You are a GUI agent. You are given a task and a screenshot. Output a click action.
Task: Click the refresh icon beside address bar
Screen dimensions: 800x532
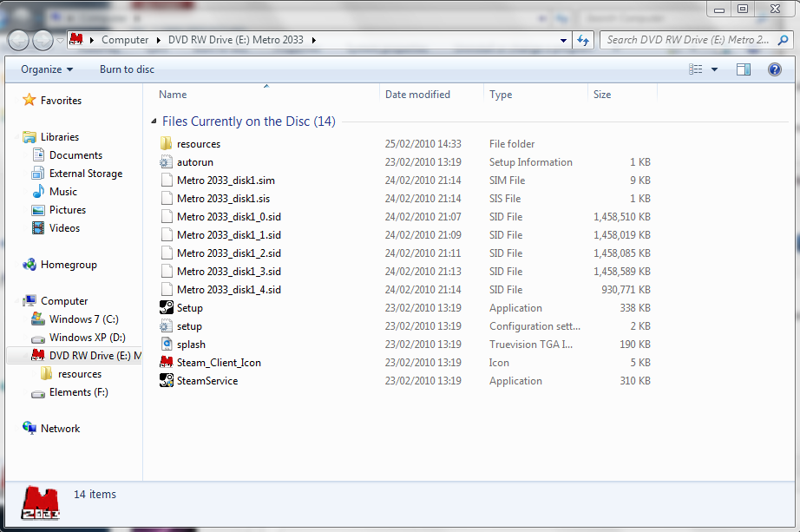pyautogui.click(x=583, y=40)
